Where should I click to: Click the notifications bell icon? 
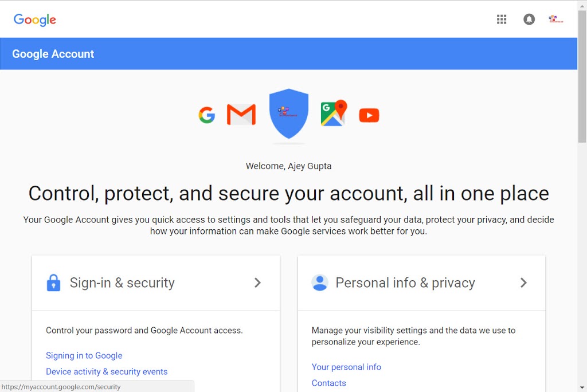pos(529,19)
